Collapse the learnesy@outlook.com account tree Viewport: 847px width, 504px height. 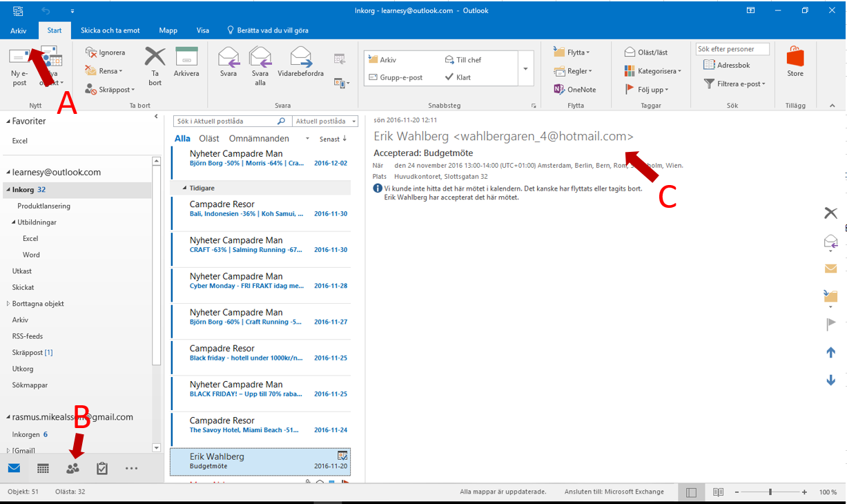pyautogui.click(x=8, y=172)
